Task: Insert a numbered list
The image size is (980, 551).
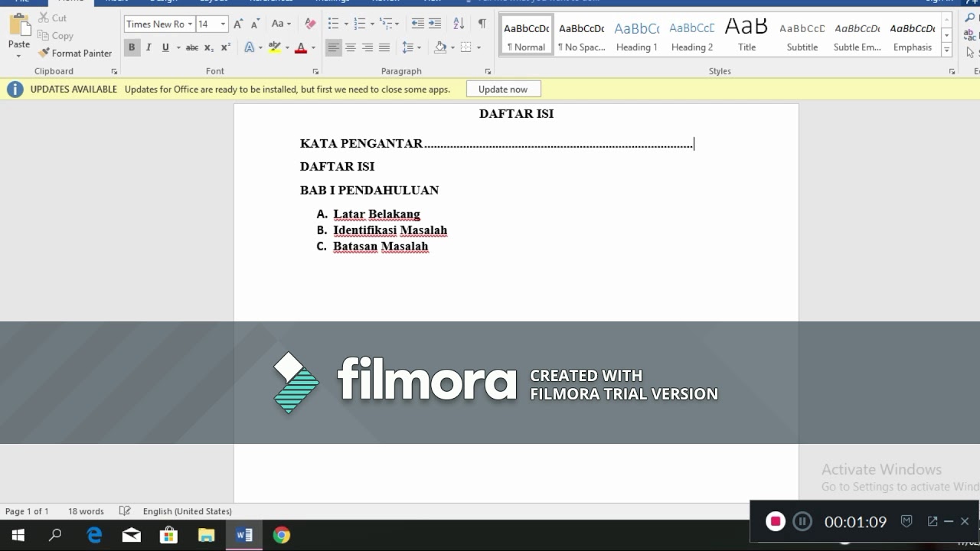Action: [x=359, y=24]
